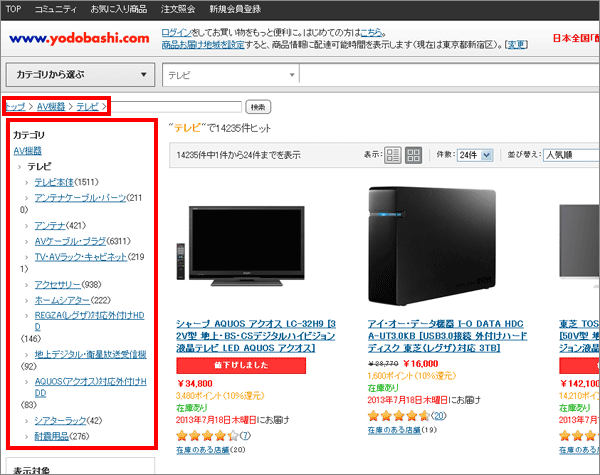Click AV機器 in the breadcrumb
Viewport: 600px width, 475px height.
[51, 106]
